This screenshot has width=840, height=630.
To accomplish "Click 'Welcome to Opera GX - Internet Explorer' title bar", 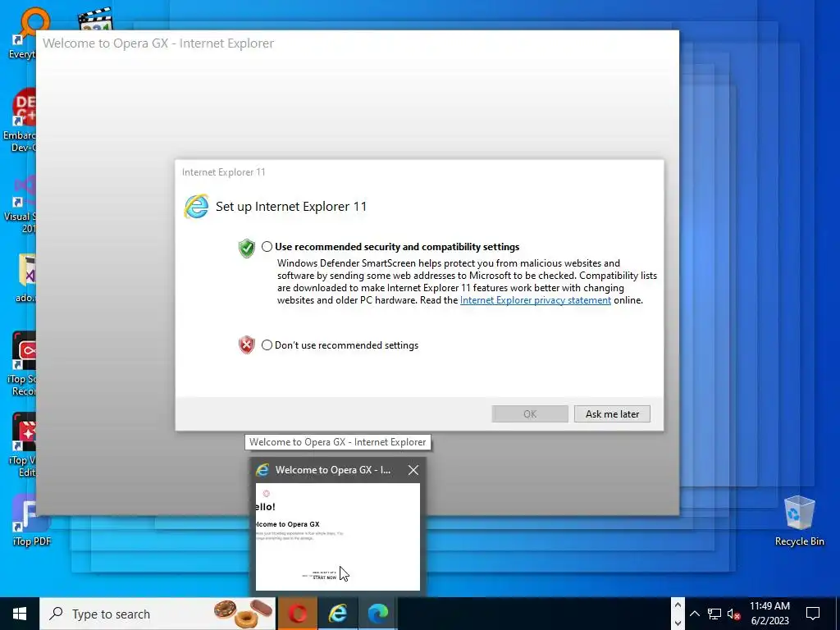I will [x=358, y=43].
